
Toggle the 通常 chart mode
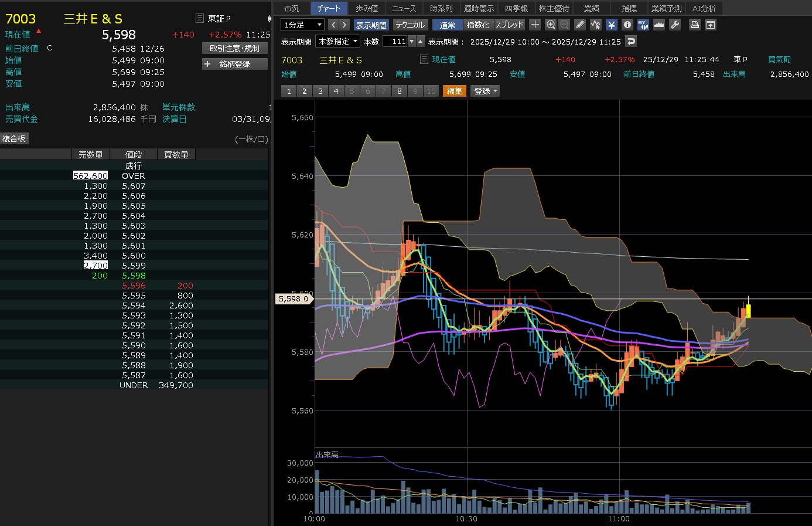[x=447, y=25]
